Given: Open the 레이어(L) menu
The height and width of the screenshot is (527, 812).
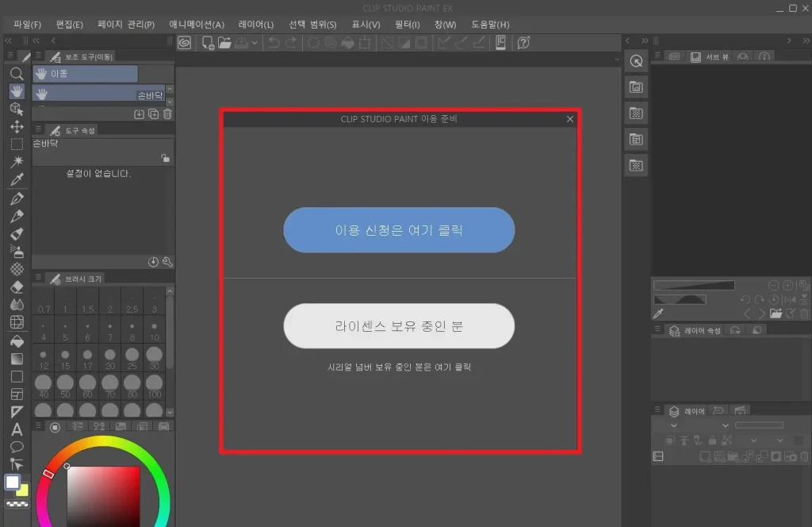Looking at the screenshot, I should [x=256, y=25].
